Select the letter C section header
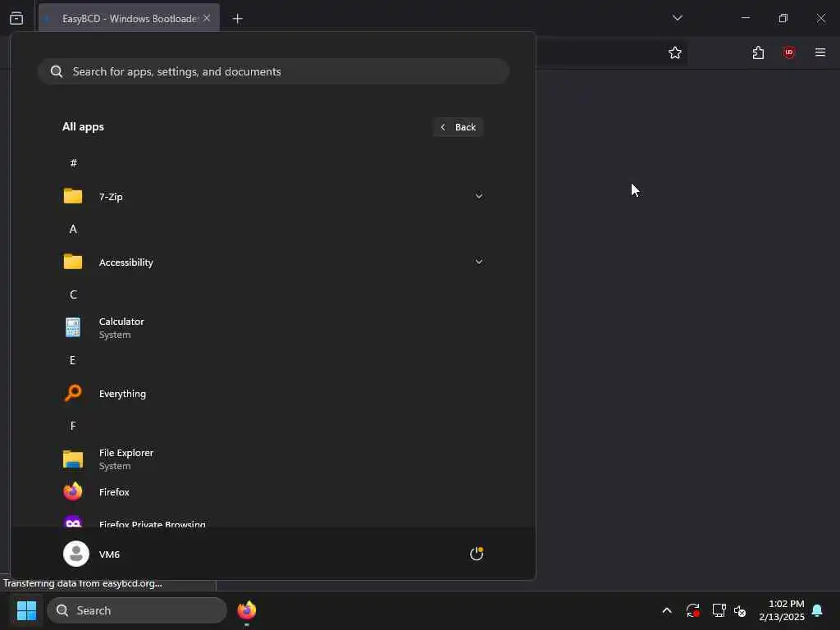The height and width of the screenshot is (630, 840). 73,294
